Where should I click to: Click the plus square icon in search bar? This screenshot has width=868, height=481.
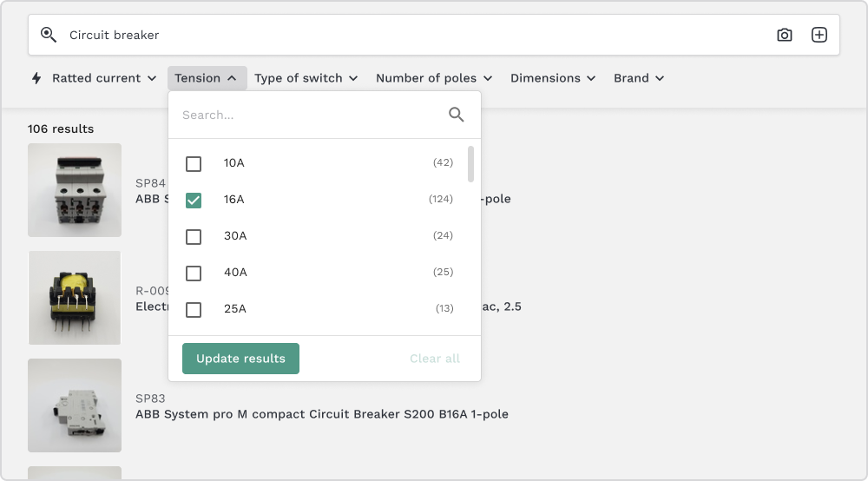[x=819, y=35]
